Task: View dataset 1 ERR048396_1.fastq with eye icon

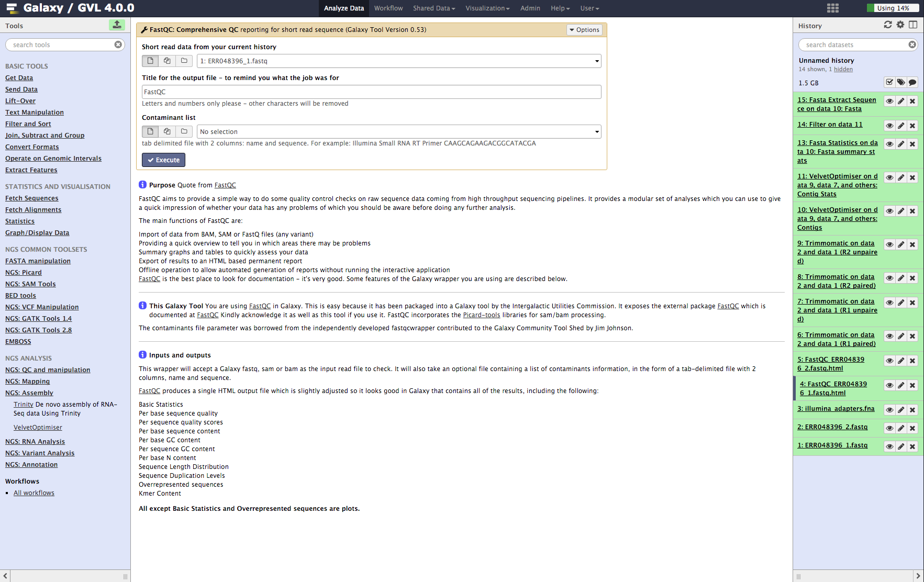Action: (x=889, y=446)
